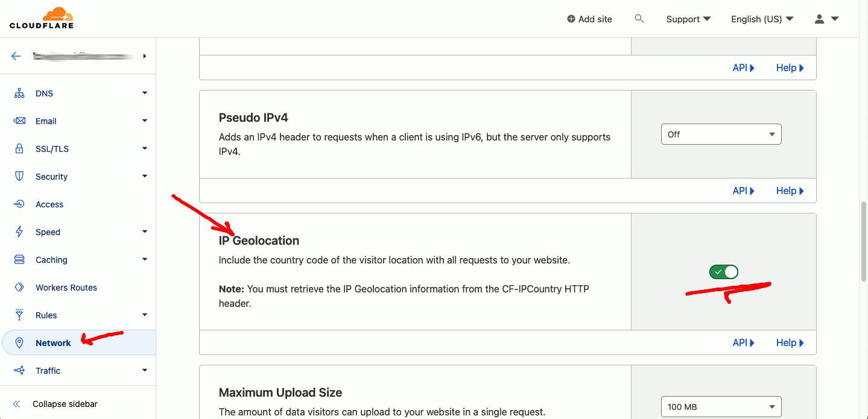868x419 pixels.
Task: Click the Access icon in sidebar
Action: click(x=19, y=204)
